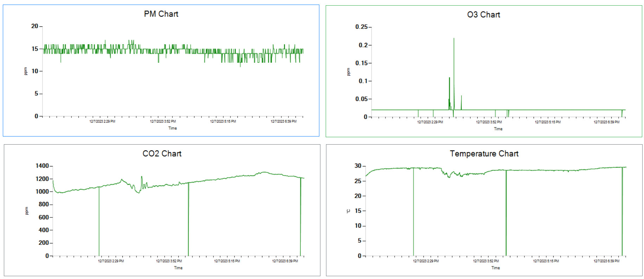Select the 200 tick on CO2 Chart y-axis
644x279 pixels.
click(44, 243)
